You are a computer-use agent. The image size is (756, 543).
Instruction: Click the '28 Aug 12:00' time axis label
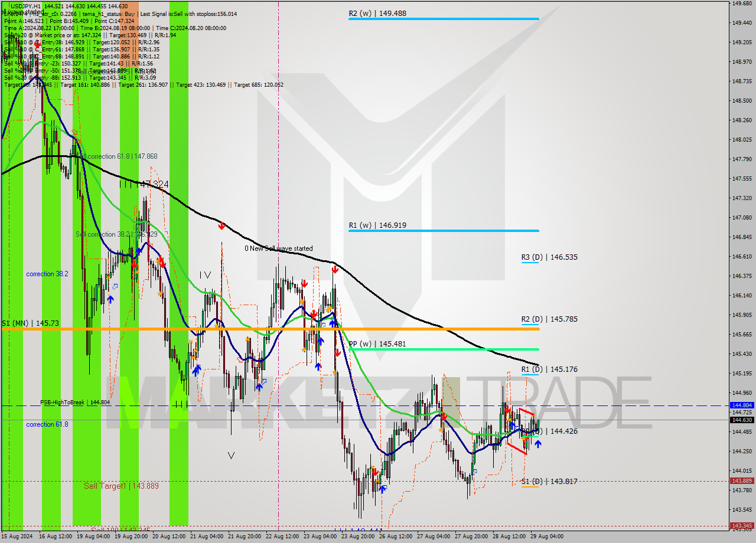[509, 537]
